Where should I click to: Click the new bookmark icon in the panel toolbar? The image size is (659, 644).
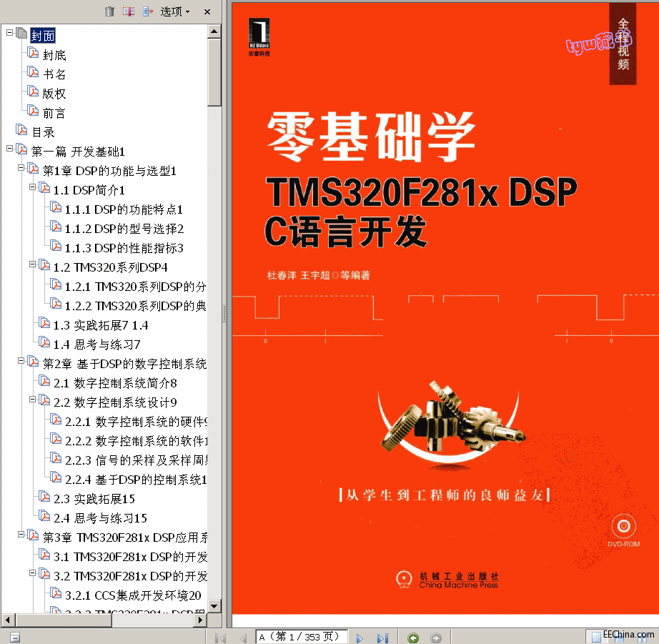[129, 11]
